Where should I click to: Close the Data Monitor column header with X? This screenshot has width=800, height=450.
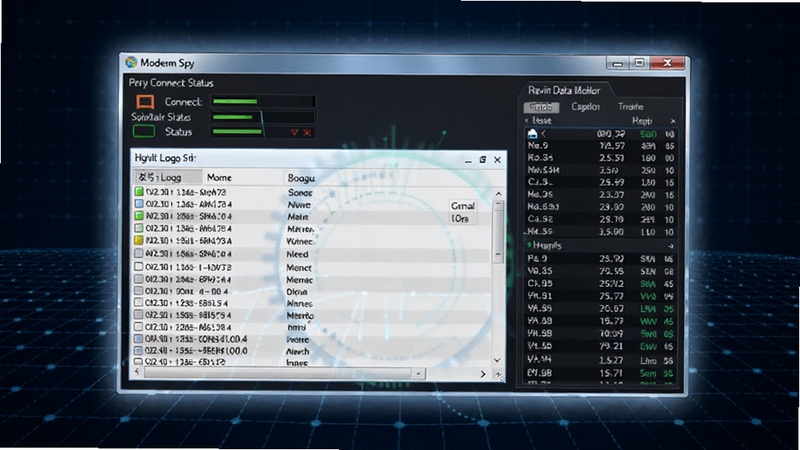pos(673,121)
